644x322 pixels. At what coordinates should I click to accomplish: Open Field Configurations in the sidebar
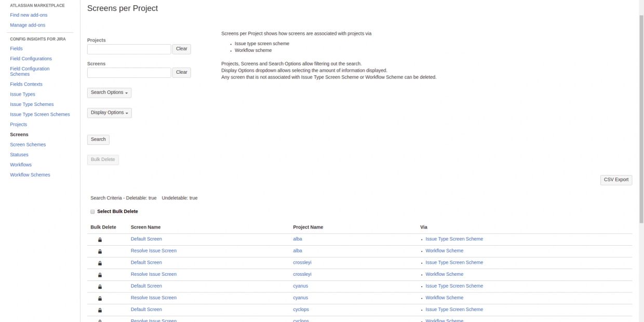pos(31,59)
